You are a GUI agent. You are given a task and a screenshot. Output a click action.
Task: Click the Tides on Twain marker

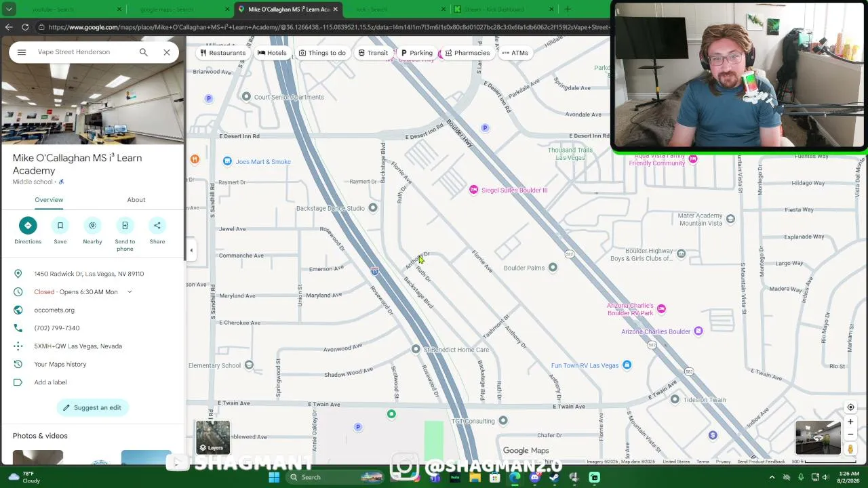tap(675, 400)
